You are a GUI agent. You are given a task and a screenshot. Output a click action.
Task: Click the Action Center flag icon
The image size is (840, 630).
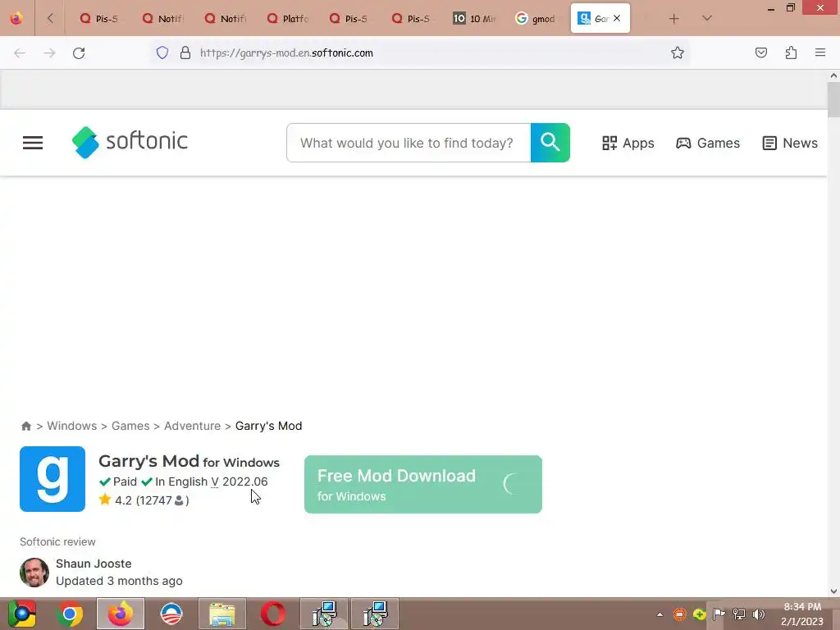pos(719,614)
